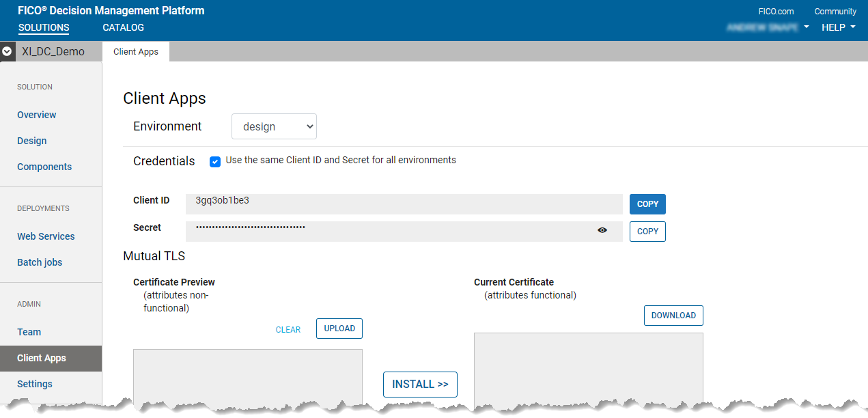
Task: Open the Environment dropdown set to design
Action: (274, 126)
